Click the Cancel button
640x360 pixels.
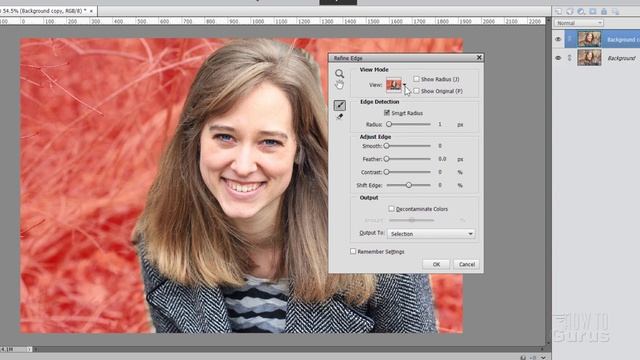pyautogui.click(x=467, y=264)
